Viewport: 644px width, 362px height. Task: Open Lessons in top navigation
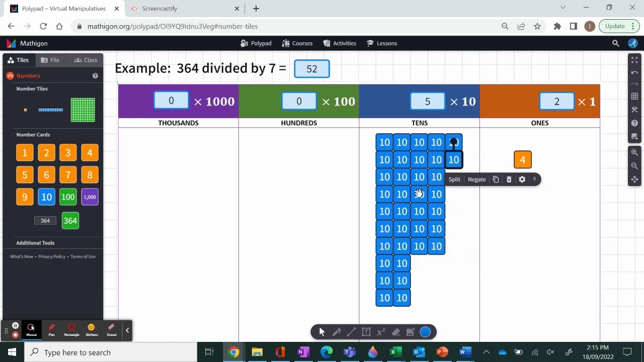click(382, 43)
